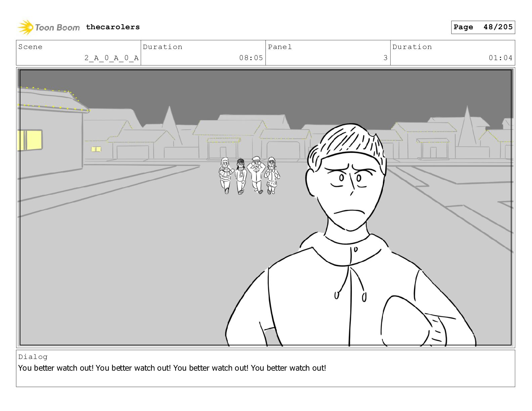Image resolution: width=532 pixels, height=411 pixels.
Task: Click the Panel number 3 field
Action: [x=386, y=58]
